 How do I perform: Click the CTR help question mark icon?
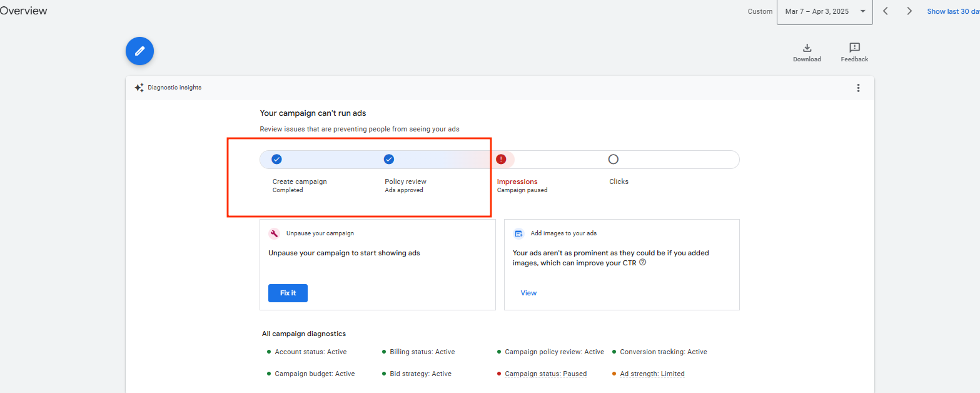642,263
